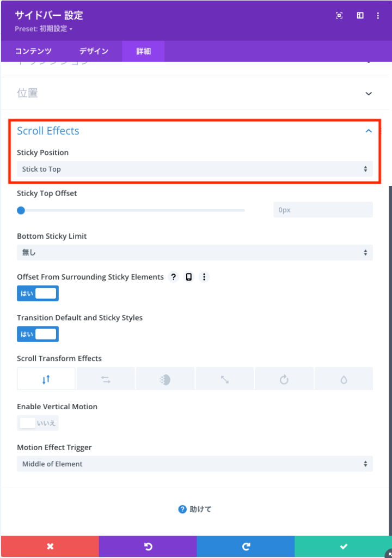
Task: Switch to the デザイン tab
Action: 94,51
